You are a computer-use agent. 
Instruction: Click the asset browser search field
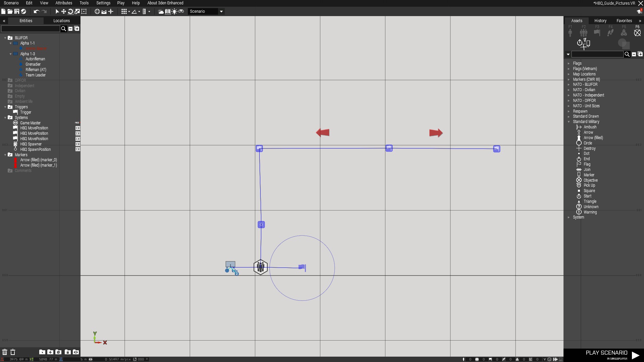point(597,54)
